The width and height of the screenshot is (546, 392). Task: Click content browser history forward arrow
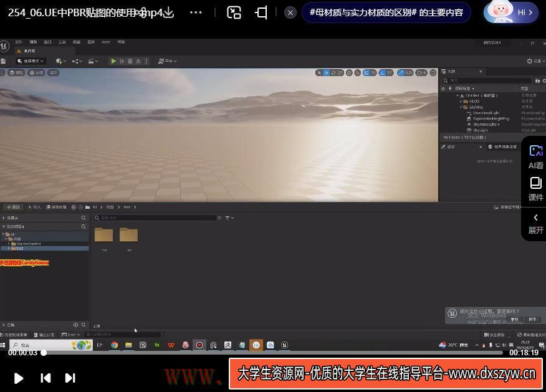coord(80,207)
